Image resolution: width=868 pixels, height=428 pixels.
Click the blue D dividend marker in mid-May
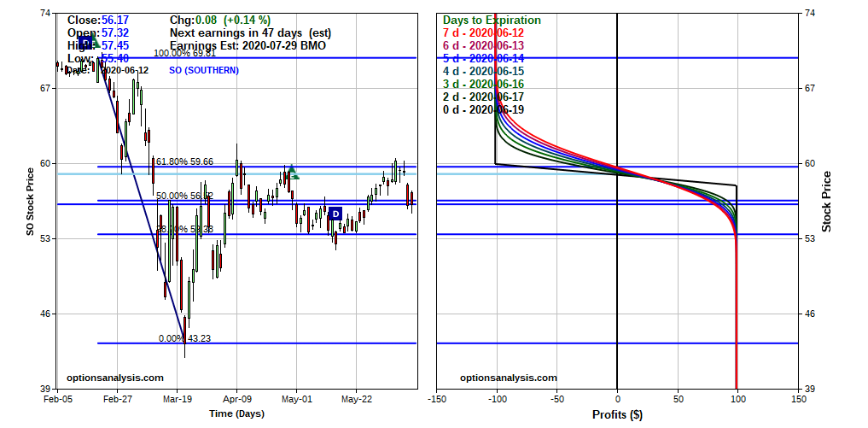click(335, 214)
